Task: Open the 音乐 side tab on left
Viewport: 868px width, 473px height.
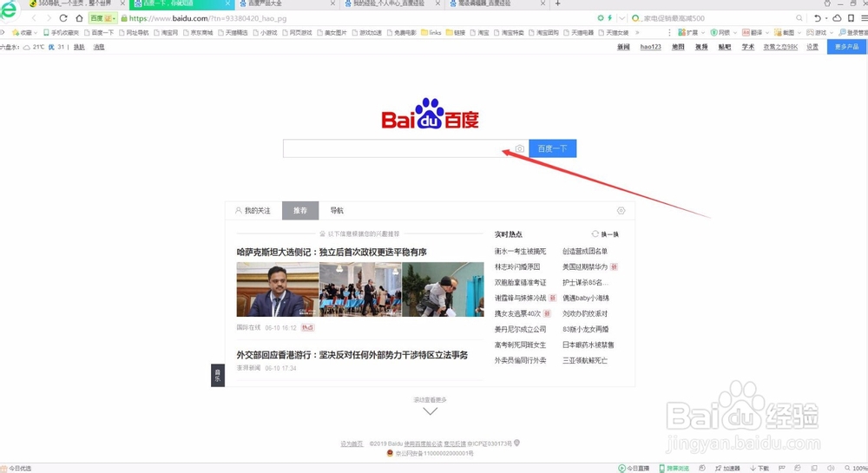Action: tap(218, 375)
